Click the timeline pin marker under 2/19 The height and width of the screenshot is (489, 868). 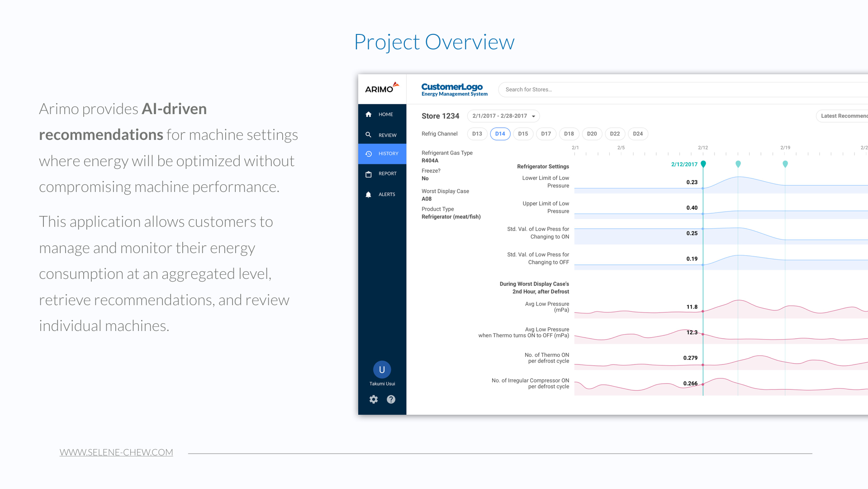pos(785,164)
